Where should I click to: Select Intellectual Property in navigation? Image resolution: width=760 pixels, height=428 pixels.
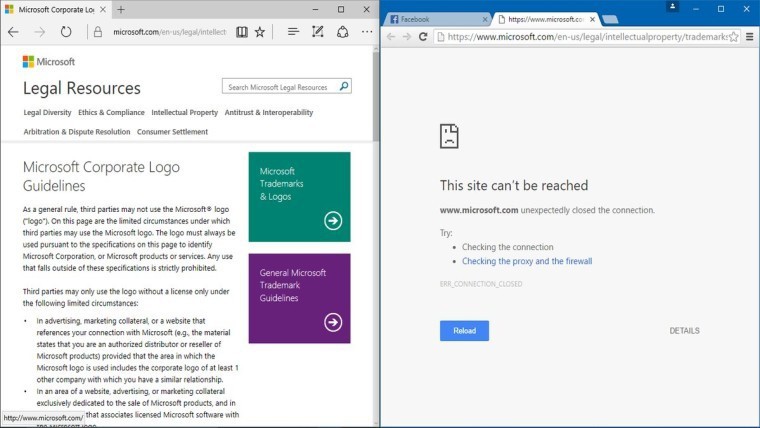pyautogui.click(x=185, y=113)
